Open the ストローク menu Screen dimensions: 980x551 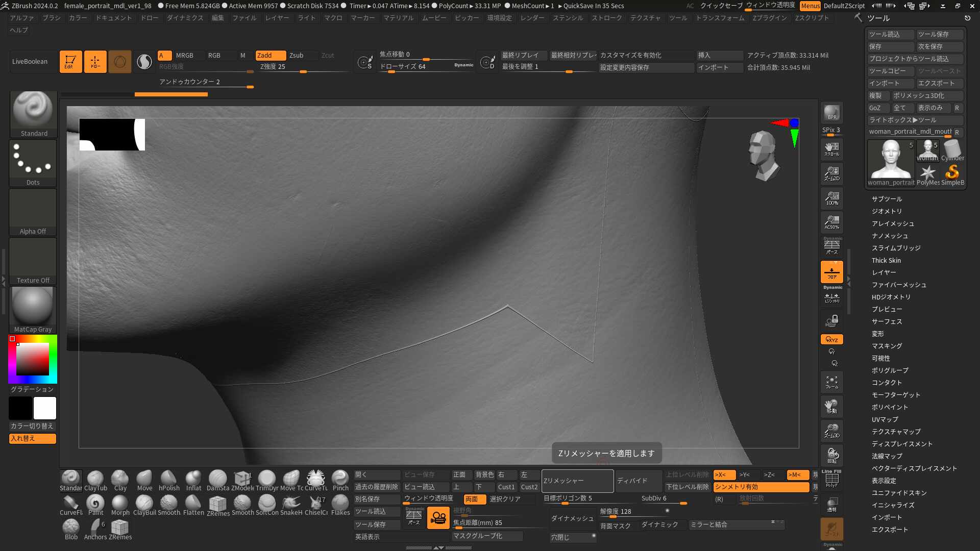(x=607, y=17)
